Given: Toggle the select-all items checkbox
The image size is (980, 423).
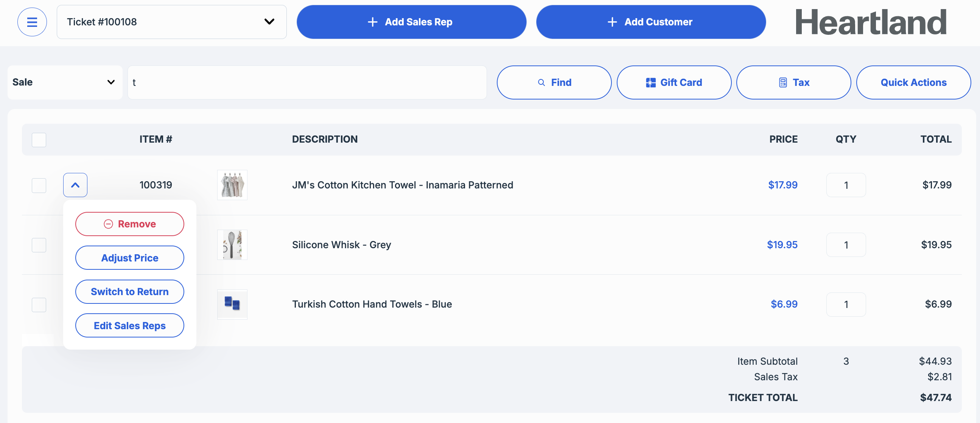Looking at the screenshot, I should (x=39, y=140).
